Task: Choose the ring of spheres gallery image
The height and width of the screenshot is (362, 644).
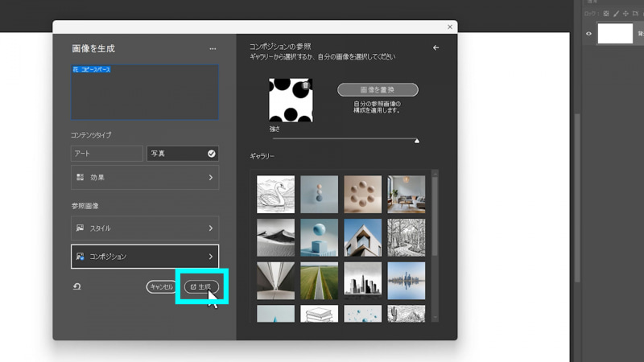Action: tap(363, 194)
